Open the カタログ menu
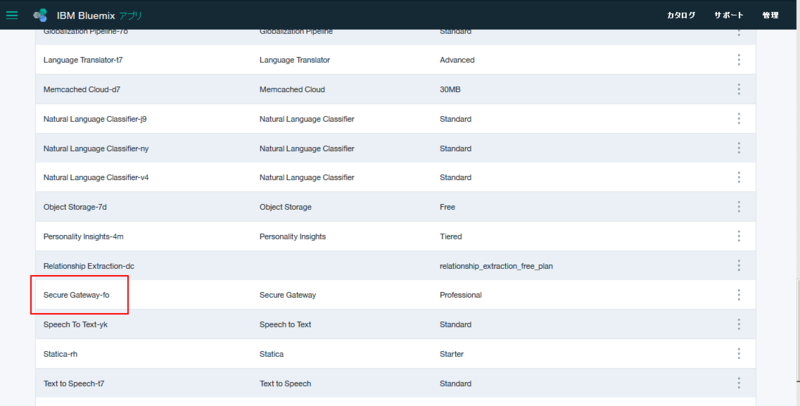The width and height of the screenshot is (800, 406). click(x=681, y=15)
